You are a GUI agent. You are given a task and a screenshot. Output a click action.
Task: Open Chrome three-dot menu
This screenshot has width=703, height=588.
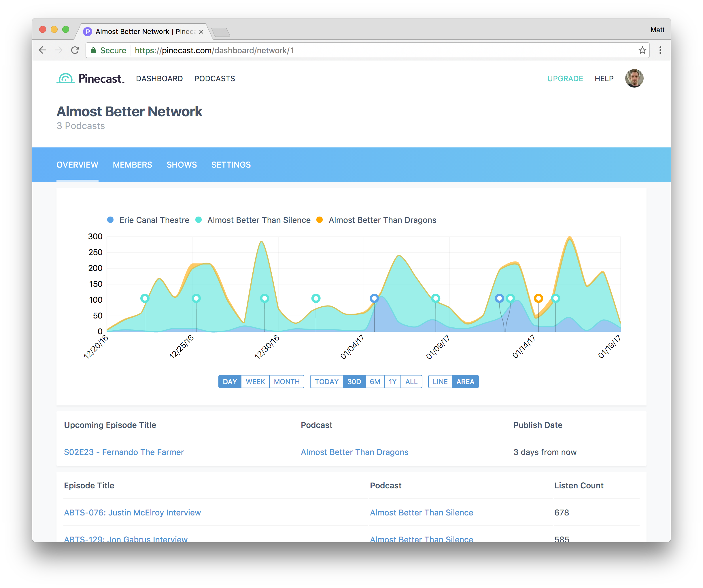[x=660, y=50]
